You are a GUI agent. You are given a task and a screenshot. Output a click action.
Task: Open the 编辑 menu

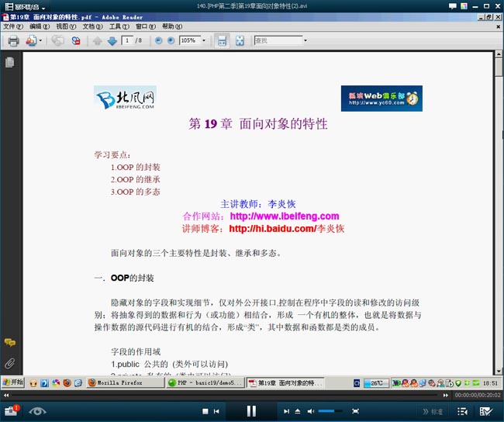pos(40,26)
